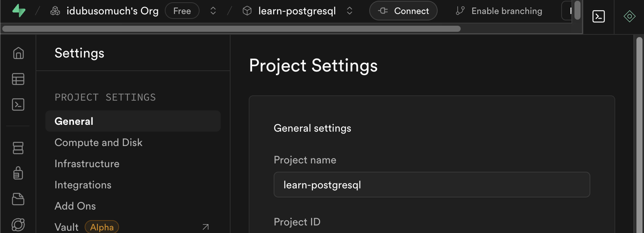Click the PROJECT SETTINGS section label

(x=105, y=97)
